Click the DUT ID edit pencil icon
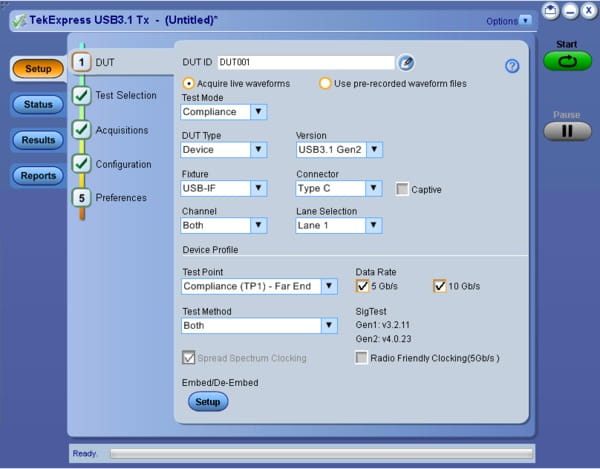Screen dimensions: 600x469 (x=406, y=63)
